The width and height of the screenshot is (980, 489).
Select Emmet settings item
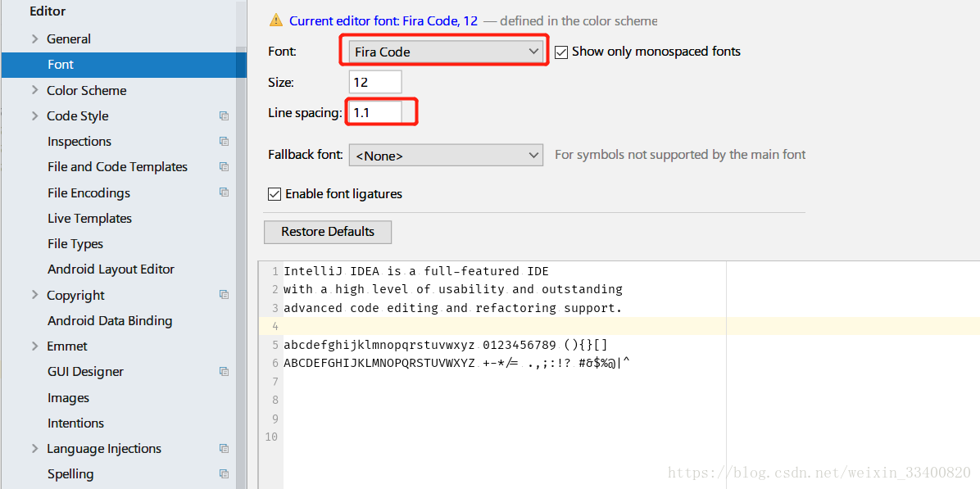67,346
